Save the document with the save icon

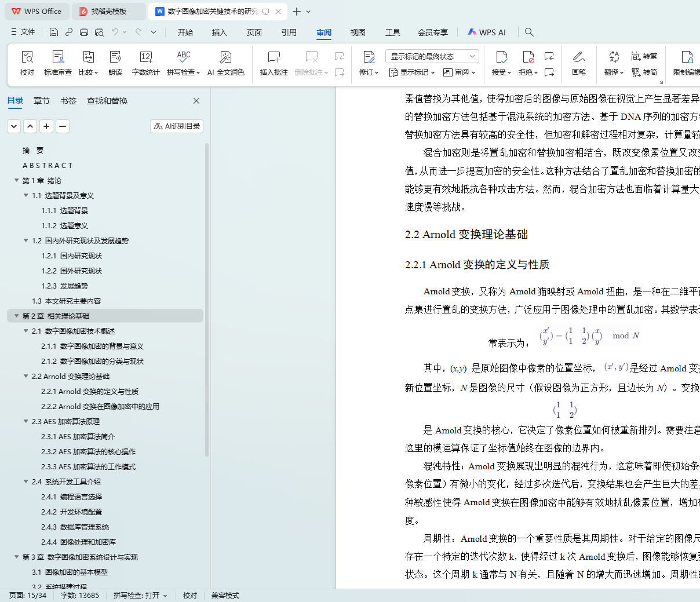tap(54, 32)
